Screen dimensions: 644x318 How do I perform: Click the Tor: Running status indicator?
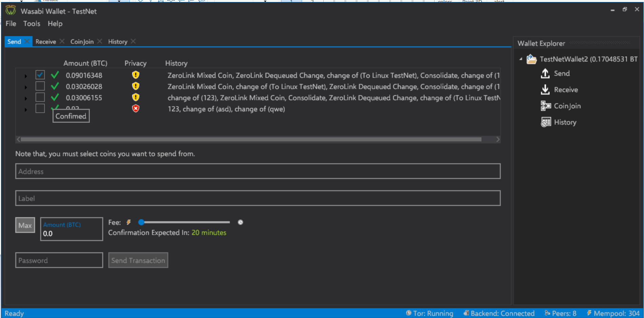click(429, 313)
